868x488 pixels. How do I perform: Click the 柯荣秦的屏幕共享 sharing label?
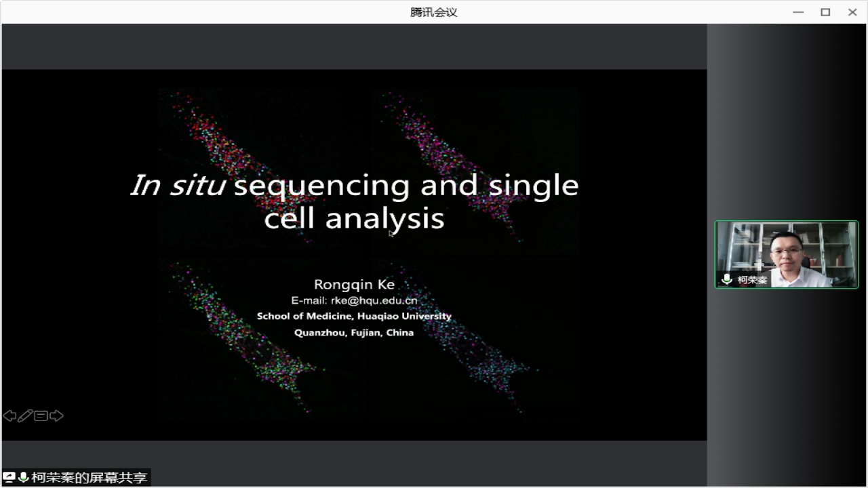[89, 478]
